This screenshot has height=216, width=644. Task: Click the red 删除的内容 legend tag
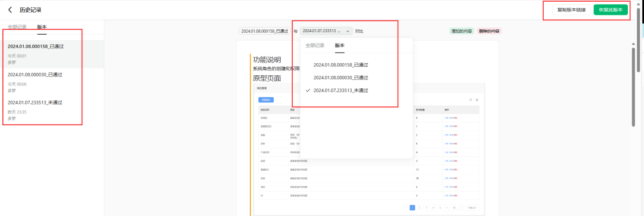[490, 31]
